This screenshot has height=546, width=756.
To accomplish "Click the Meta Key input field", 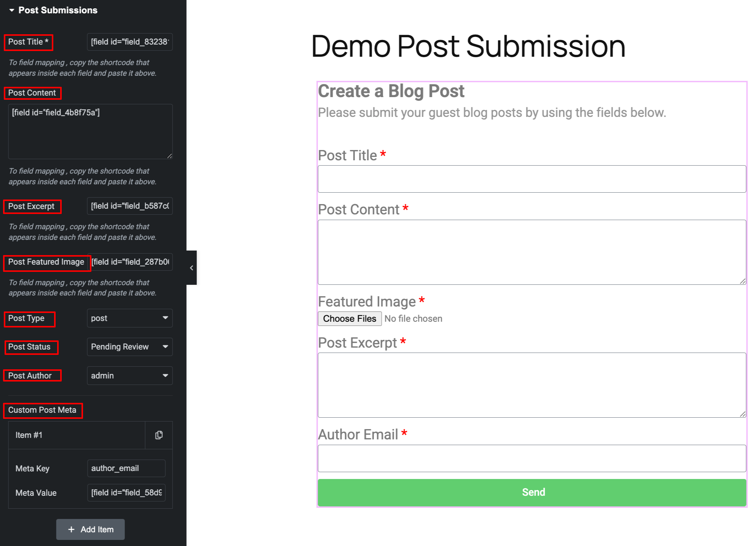I will pyautogui.click(x=126, y=468).
